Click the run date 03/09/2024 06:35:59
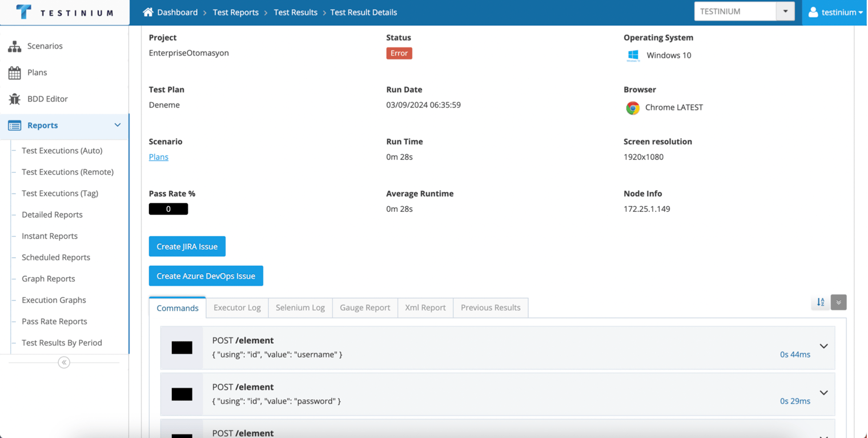The width and height of the screenshot is (868, 438). click(x=424, y=105)
